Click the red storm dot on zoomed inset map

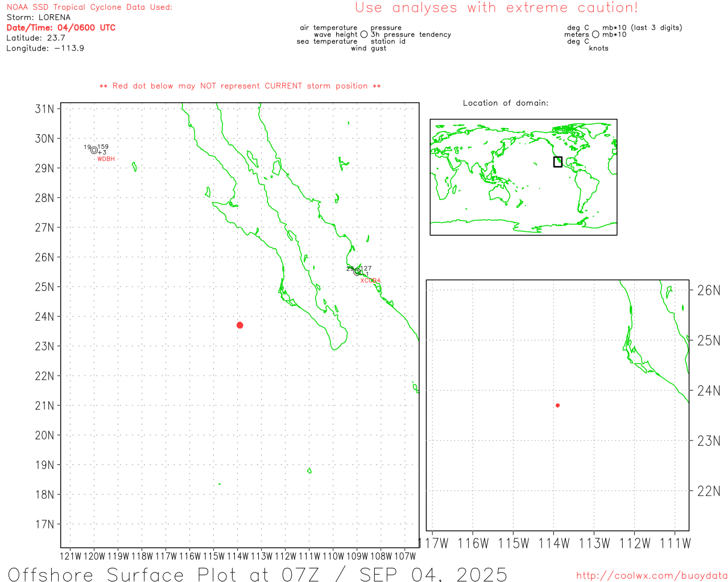tap(558, 405)
